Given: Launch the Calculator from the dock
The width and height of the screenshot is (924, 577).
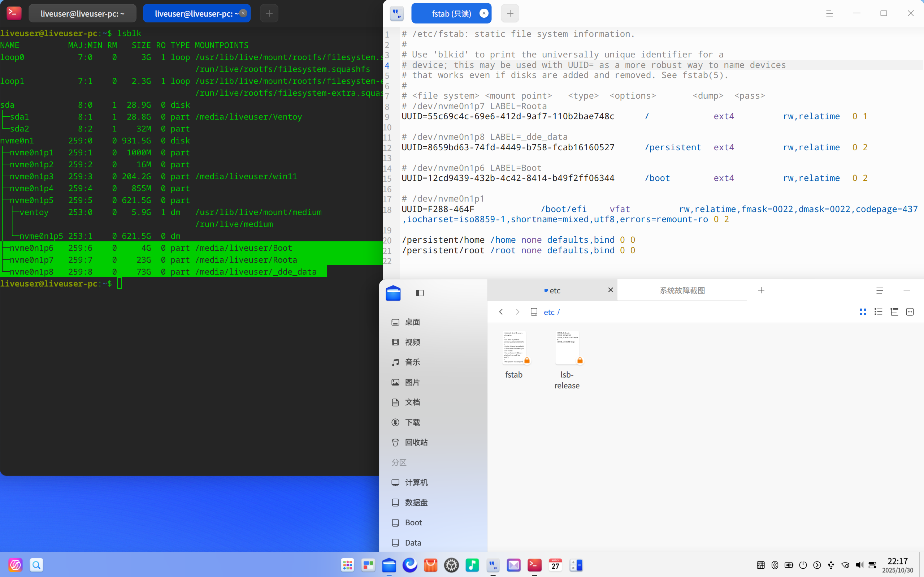Looking at the screenshot, I should (576, 565).
